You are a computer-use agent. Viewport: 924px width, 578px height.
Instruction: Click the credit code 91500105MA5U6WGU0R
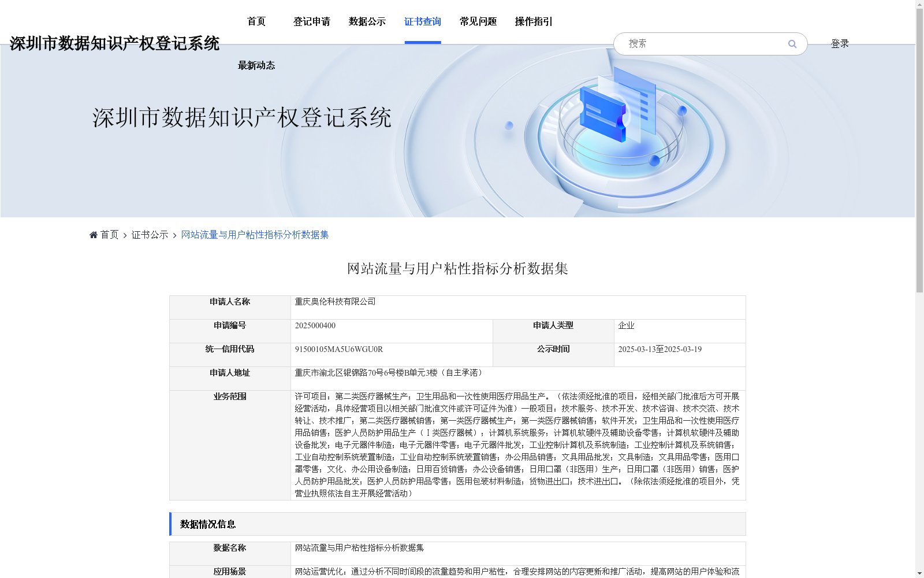[339, 349]
